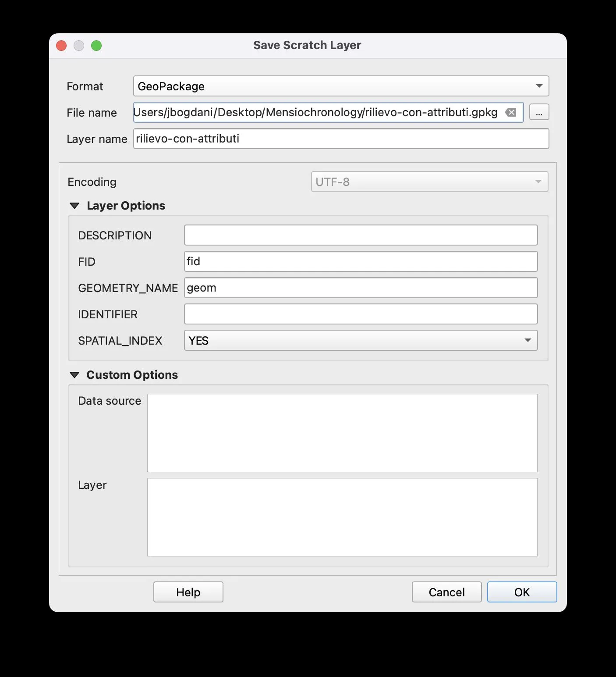The width and height of the screenshot is (616, 677).
Task: Clear the File name field text
Action: point(510,112)
